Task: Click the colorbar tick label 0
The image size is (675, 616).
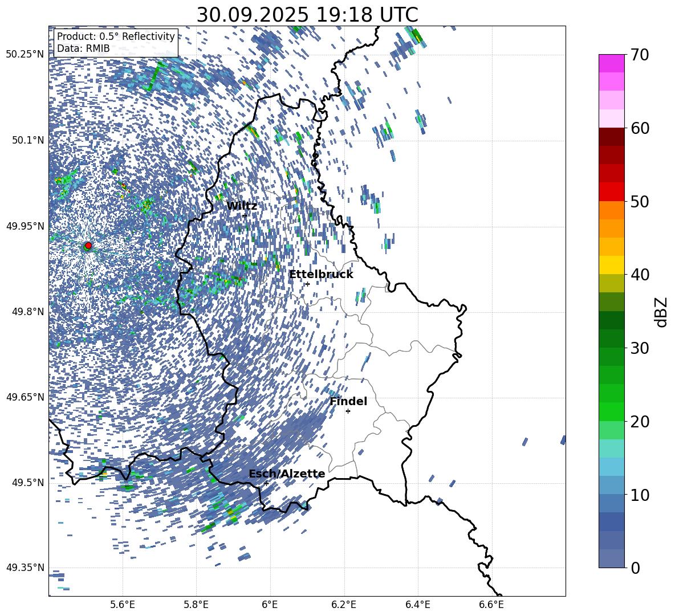Action: [635, 568]
